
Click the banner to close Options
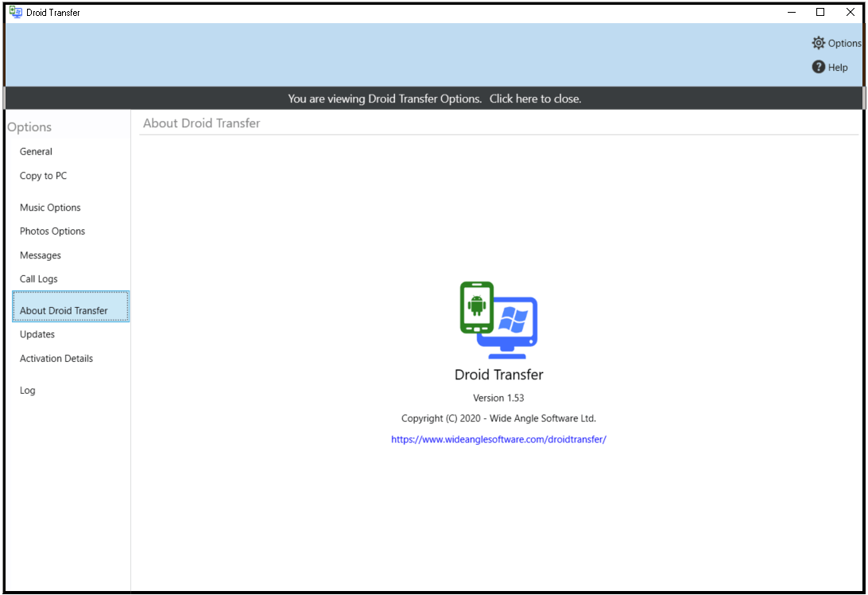tap(434, 99)
